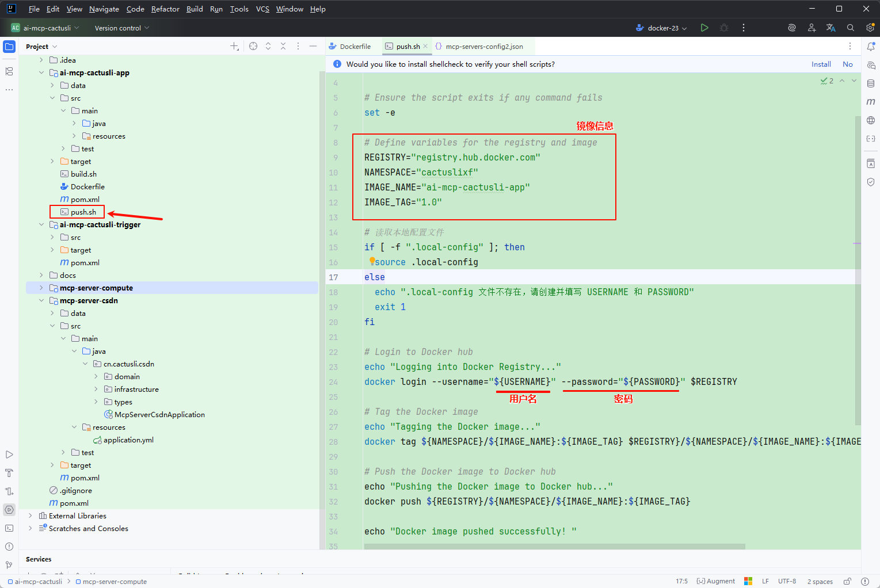Open Code With Me icon
880x588 pixels.
[812, 28]
